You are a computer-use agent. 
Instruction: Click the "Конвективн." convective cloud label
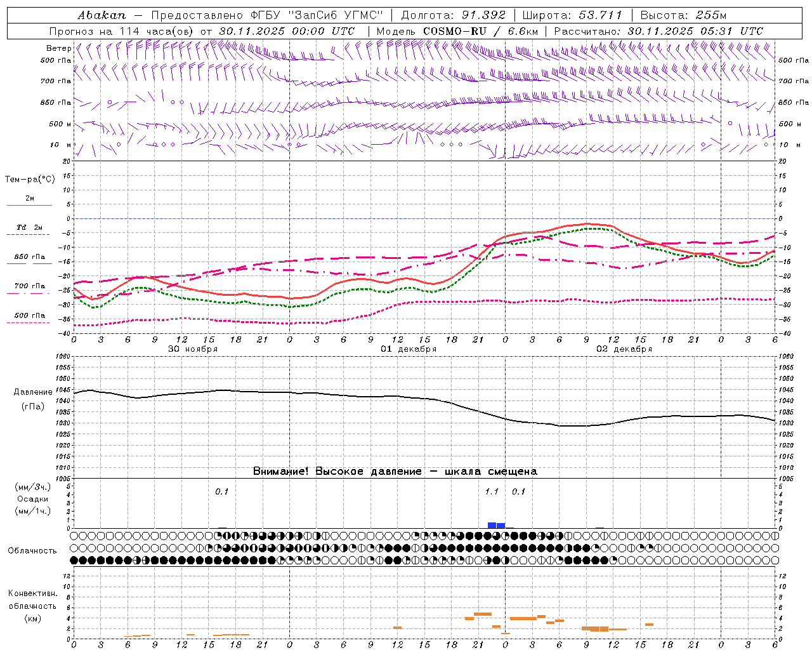tap(32, 594)
